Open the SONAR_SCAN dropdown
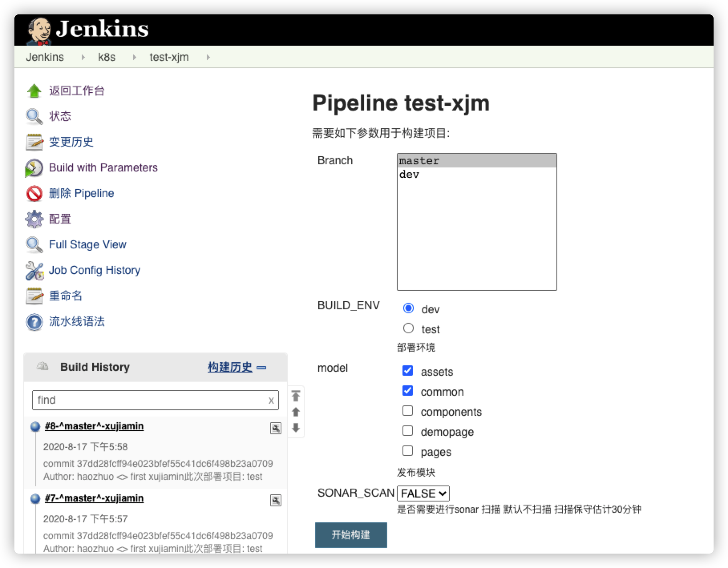Image resolution: width=728 pixels, height=568 pixels. [x=423, y=493]
